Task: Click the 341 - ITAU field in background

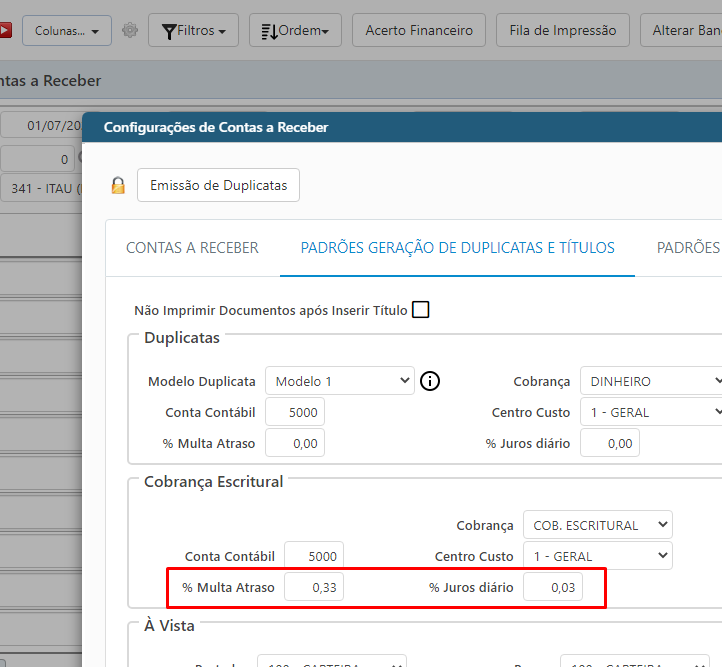Action: 42,188
